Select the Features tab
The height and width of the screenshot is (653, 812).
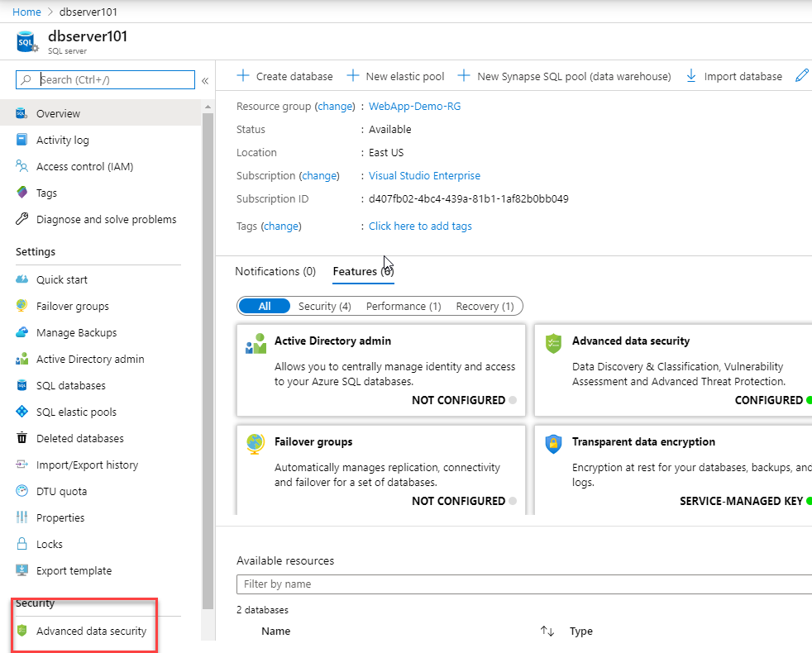[x=364, y=271]
